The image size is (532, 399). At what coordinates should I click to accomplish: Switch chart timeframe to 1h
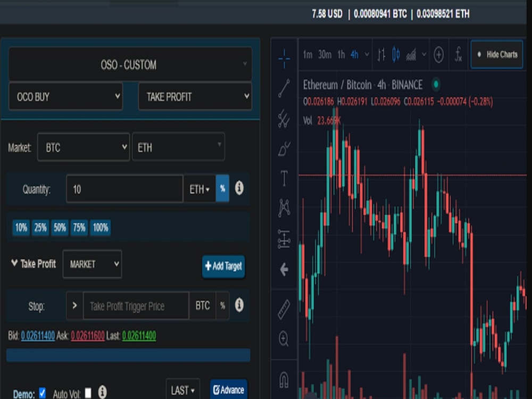coord(340,54)
